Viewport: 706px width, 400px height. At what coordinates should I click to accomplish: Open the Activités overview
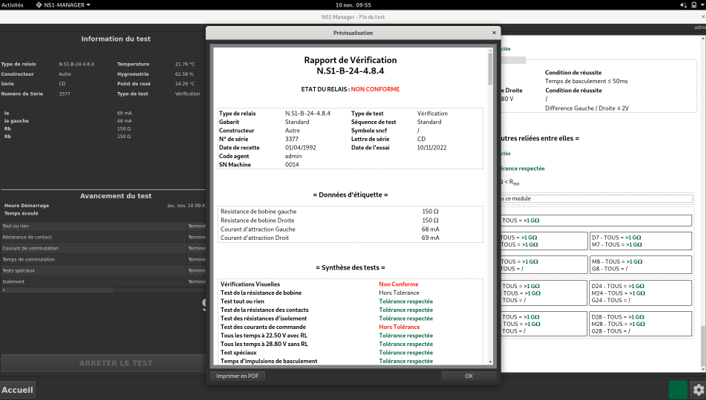pos(12,5)
